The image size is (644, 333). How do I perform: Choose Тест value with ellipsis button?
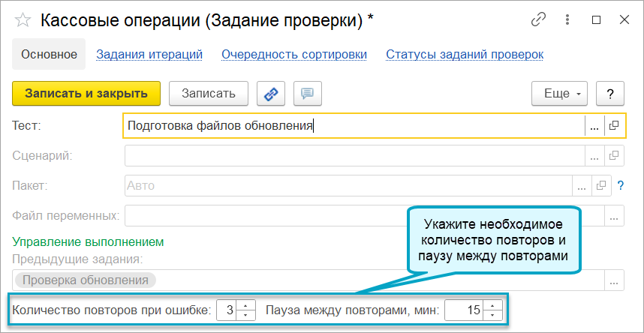[594, 125]
